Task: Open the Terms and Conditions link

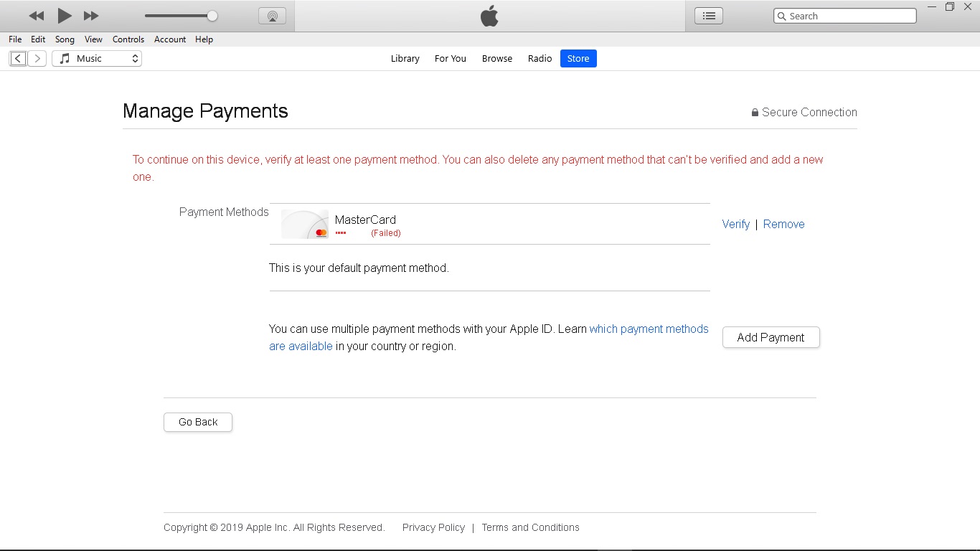Action: click(x=531, y=527)
